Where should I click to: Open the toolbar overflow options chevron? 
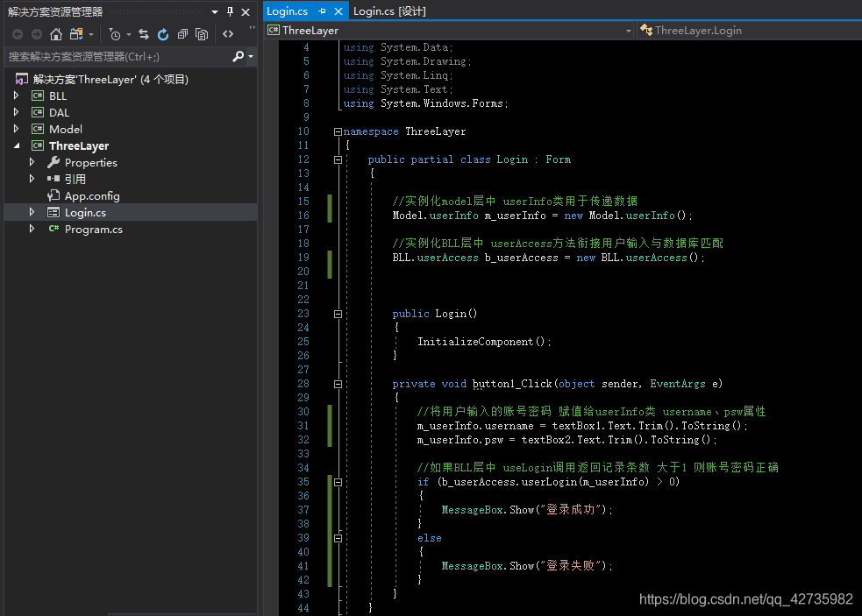(x=253, y=27)
